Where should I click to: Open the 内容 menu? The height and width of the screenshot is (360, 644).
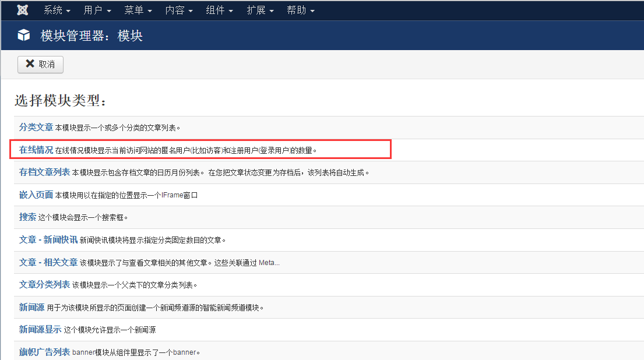(179, 10)
